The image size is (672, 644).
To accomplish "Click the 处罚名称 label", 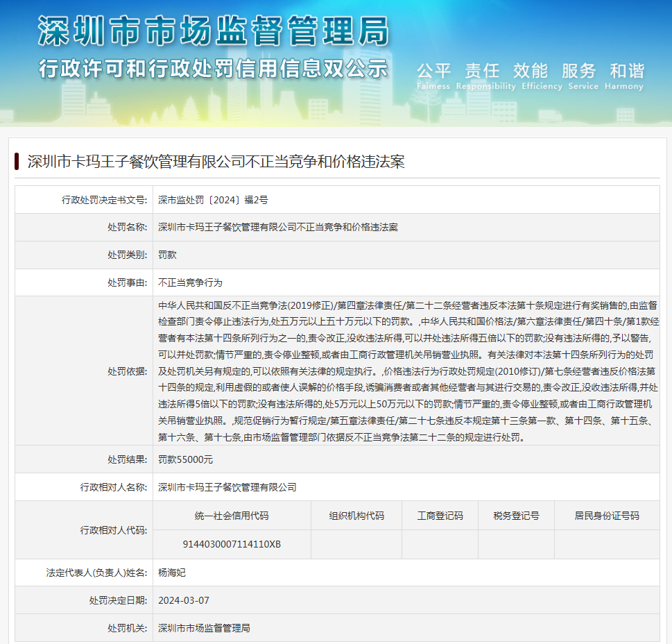I will [128, 227].
